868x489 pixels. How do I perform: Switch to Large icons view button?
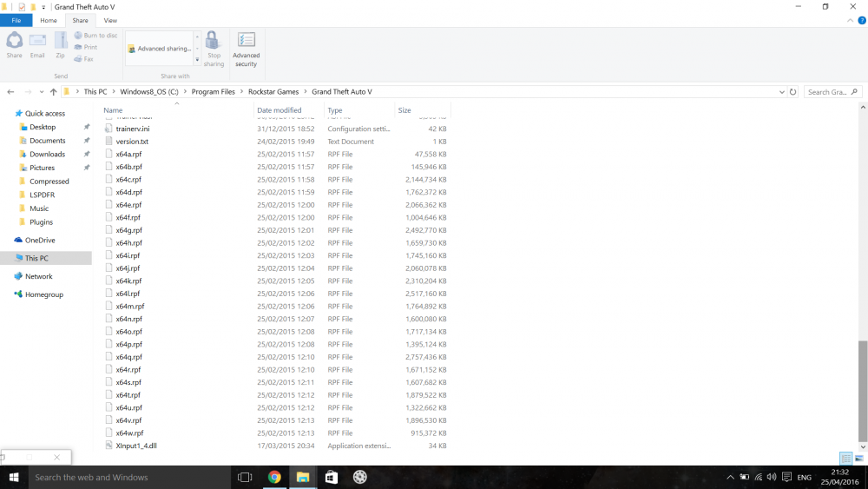[859, 458]
